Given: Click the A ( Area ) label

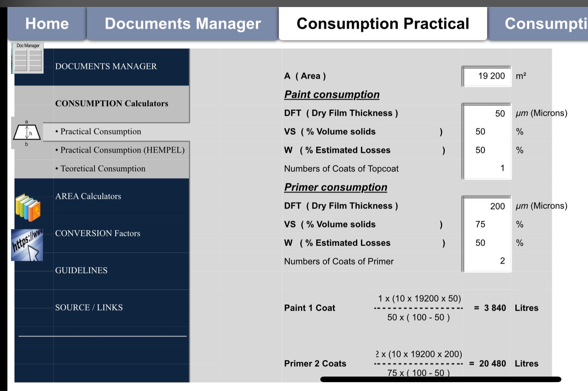Looking at the screenshot, I should 305,76.
